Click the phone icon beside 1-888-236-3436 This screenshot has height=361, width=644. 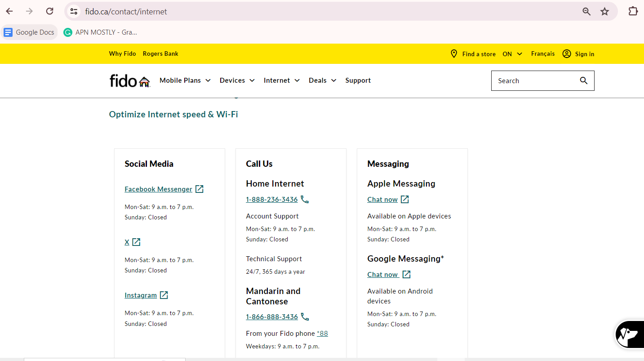pyautogui.click(x=305, y=199)
